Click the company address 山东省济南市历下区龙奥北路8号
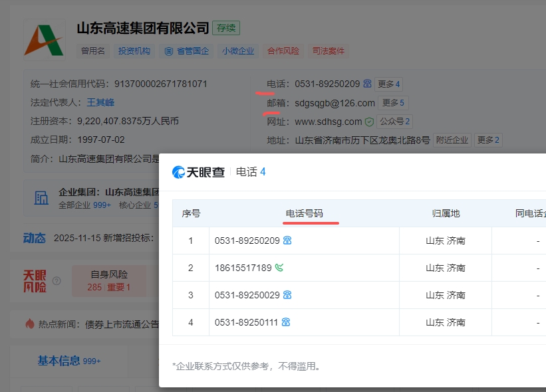546x392 pixels. point(362,140)
